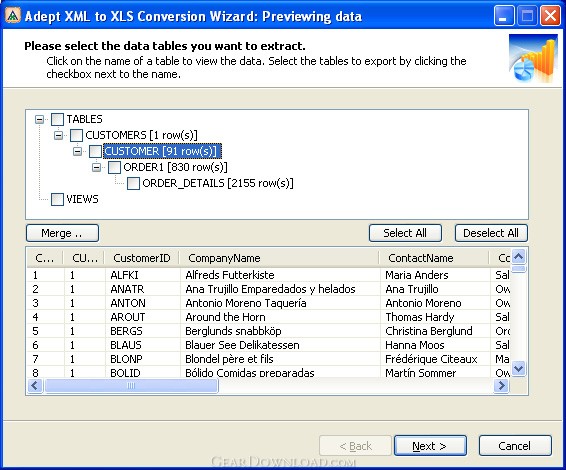
Task: Collapse the TABLES tree node
Action: 39,119
